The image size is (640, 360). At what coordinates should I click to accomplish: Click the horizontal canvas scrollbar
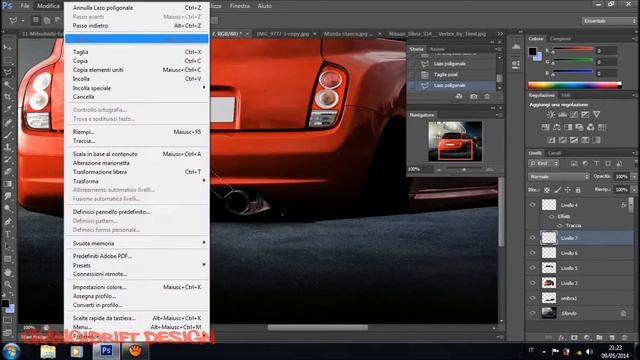click(x=318, y=327)
